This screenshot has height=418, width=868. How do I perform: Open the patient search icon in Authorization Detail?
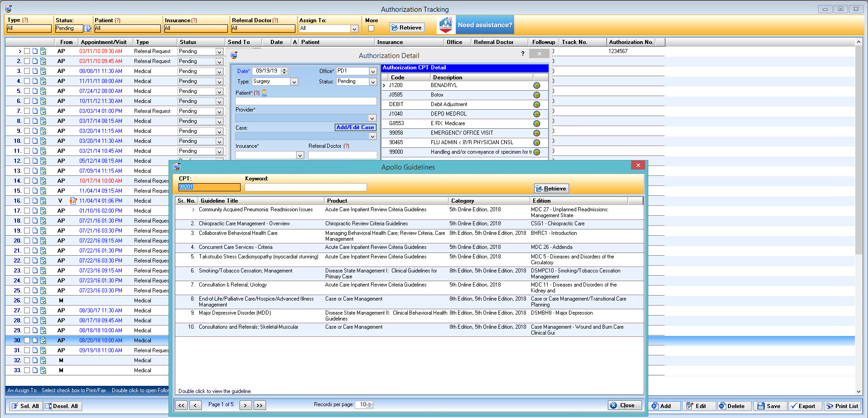click(265, 92)
